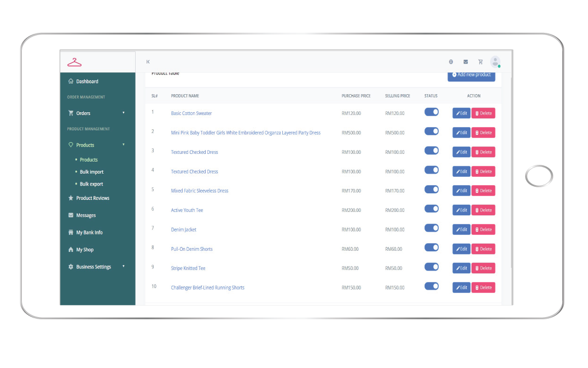Click the Dashboard home icon
The image size is (588, 368).
(71, 82)
